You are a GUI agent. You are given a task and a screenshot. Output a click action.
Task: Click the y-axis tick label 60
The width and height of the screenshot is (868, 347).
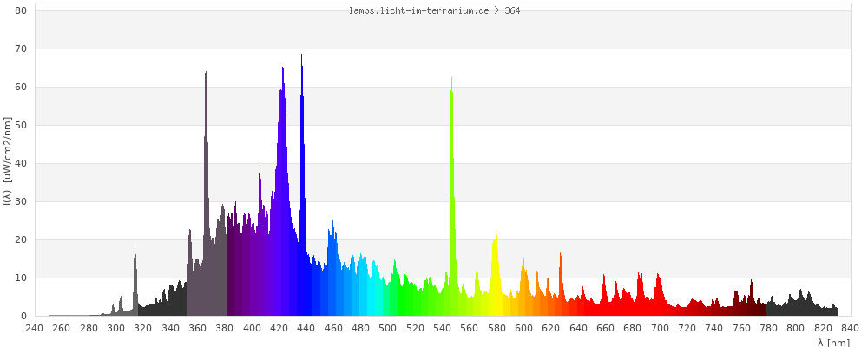21,87
